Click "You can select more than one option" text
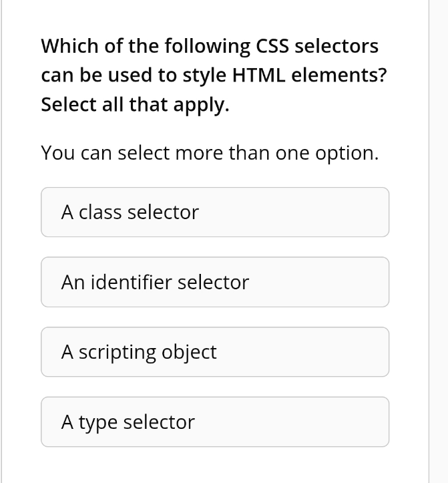 (x=210, y=153)
